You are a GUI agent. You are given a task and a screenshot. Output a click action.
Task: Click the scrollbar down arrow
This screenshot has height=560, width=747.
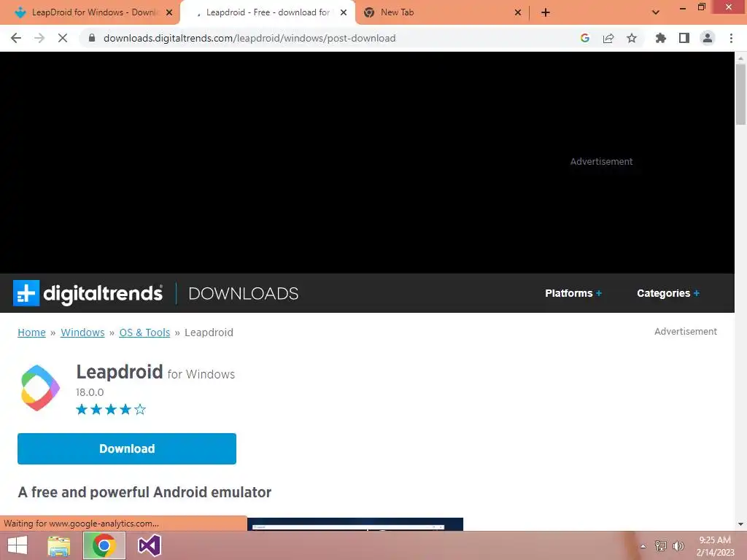coord(740,524)
